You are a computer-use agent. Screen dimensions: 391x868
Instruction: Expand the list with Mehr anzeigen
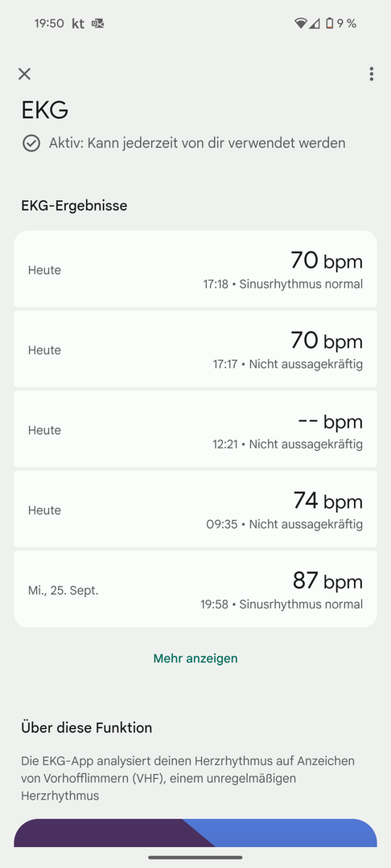195,658
